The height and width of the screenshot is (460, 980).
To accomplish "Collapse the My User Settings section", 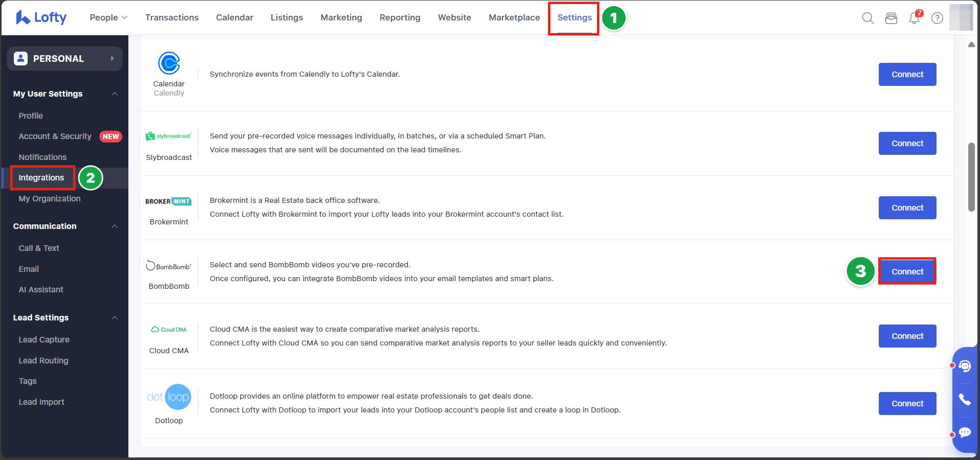I will [x=115, y=94].
